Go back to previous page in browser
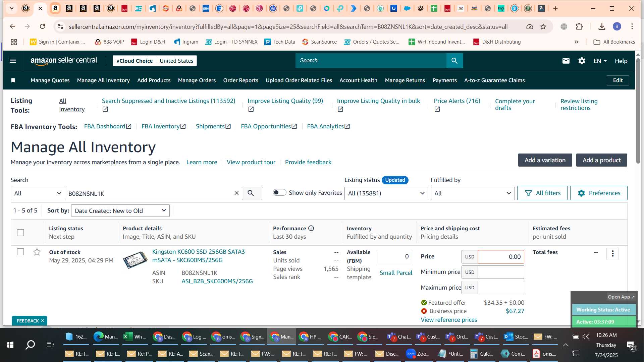This screenshot has height=362, width=644. click(x=12, y=26)
